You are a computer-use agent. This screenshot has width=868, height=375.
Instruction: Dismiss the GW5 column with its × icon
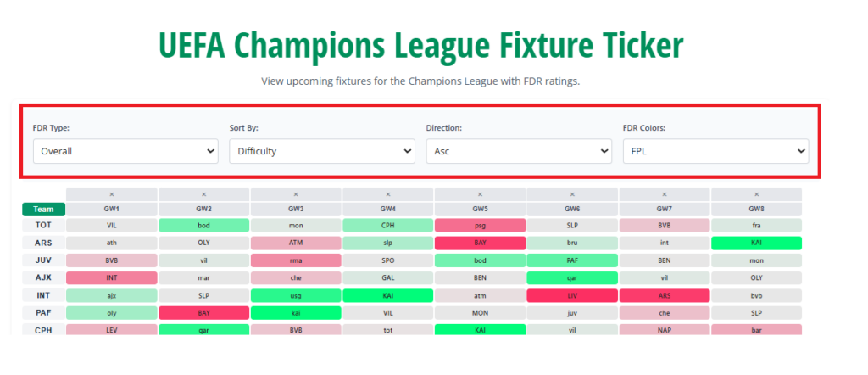click(x=480, y=194)
